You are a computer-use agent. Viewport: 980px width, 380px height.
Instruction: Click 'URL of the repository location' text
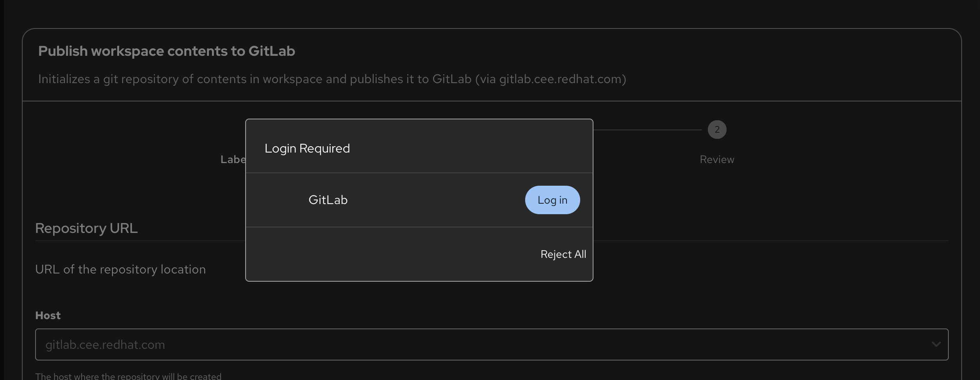click(120, 269)
